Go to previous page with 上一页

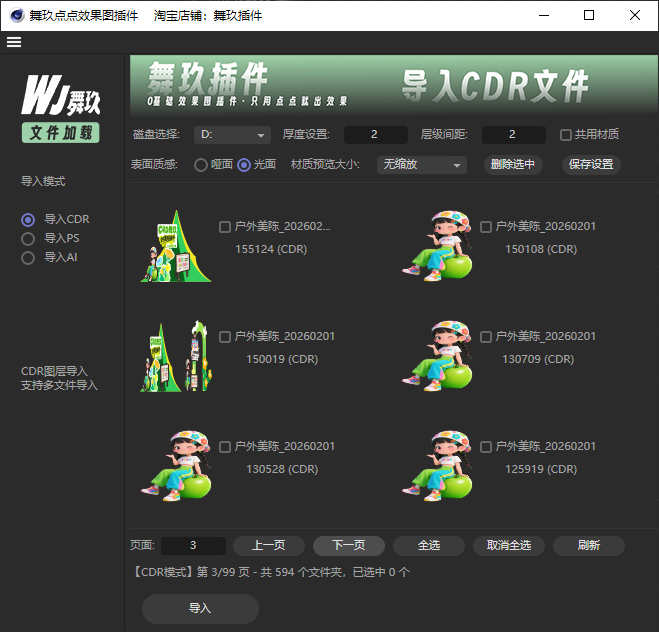tap(269, 546)
